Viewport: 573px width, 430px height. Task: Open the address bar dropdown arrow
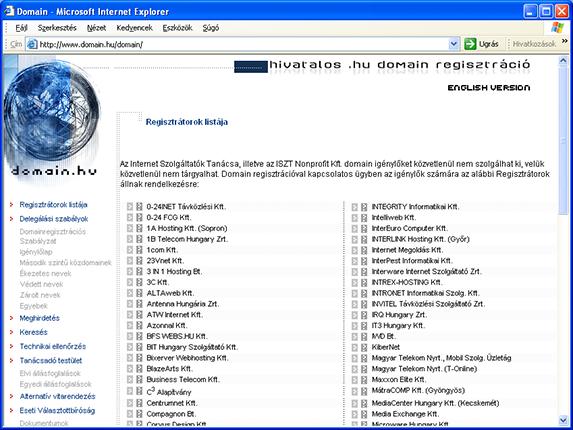pos(454,44)
